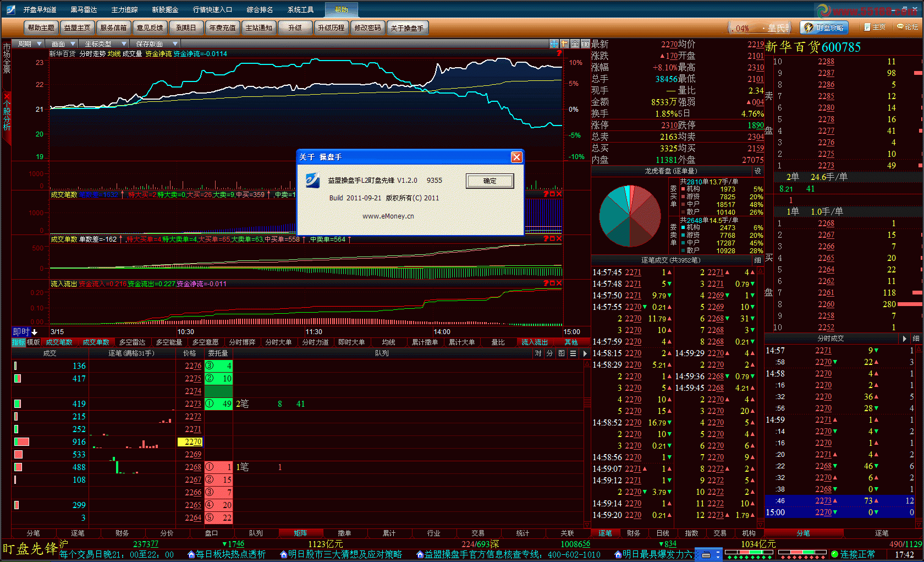924x562 pixels.
Task: Click the 对 icon in queue header
Action: pyautogui.click(x=538, y=353)
